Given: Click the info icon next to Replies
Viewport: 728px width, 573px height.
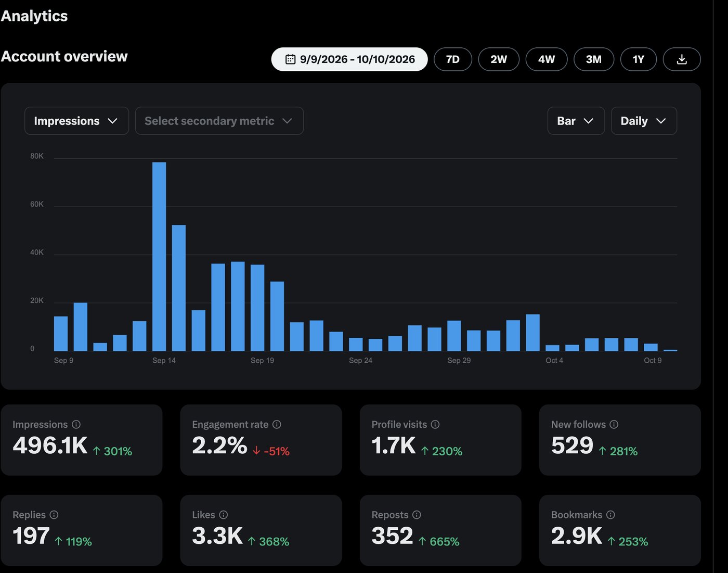Looking at the screenshot, I should click(54, 515).
